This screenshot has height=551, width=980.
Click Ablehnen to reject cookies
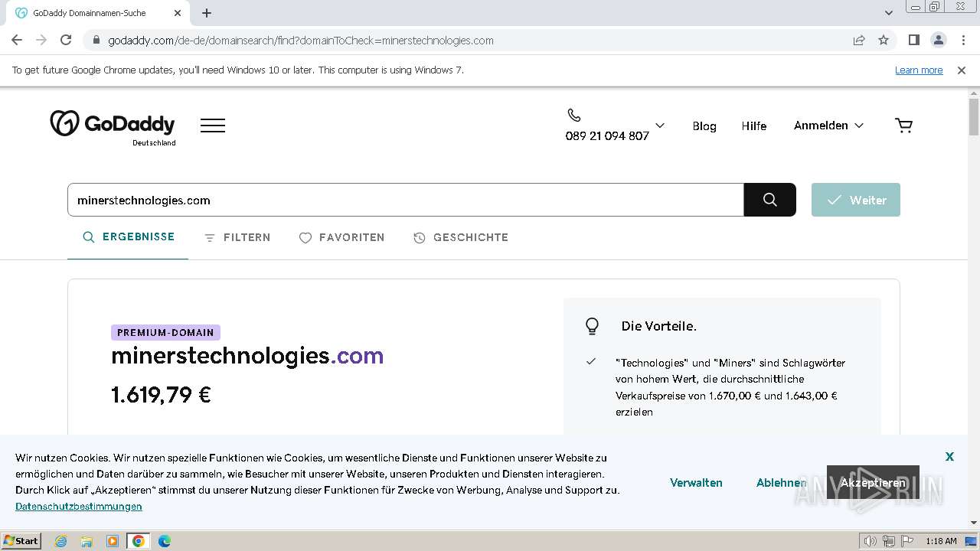781,483
